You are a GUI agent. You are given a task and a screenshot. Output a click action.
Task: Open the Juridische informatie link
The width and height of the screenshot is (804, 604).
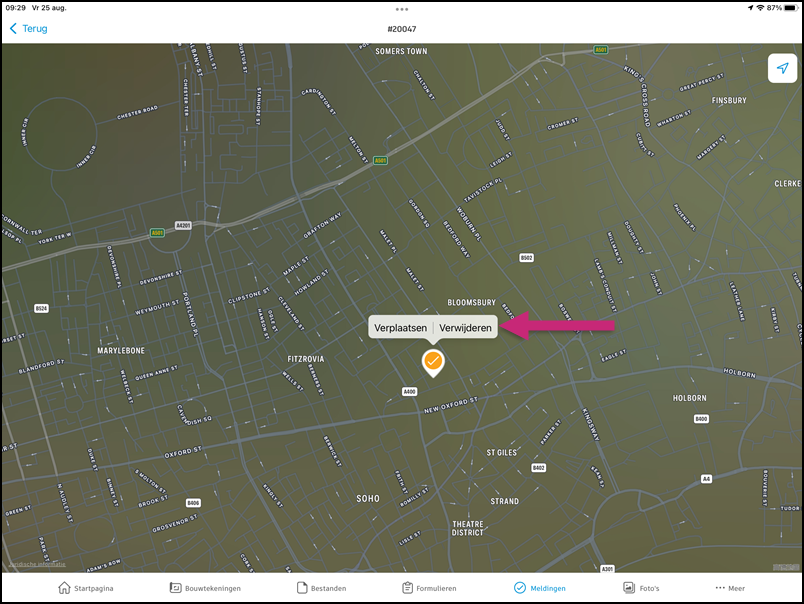coord(37,564)
